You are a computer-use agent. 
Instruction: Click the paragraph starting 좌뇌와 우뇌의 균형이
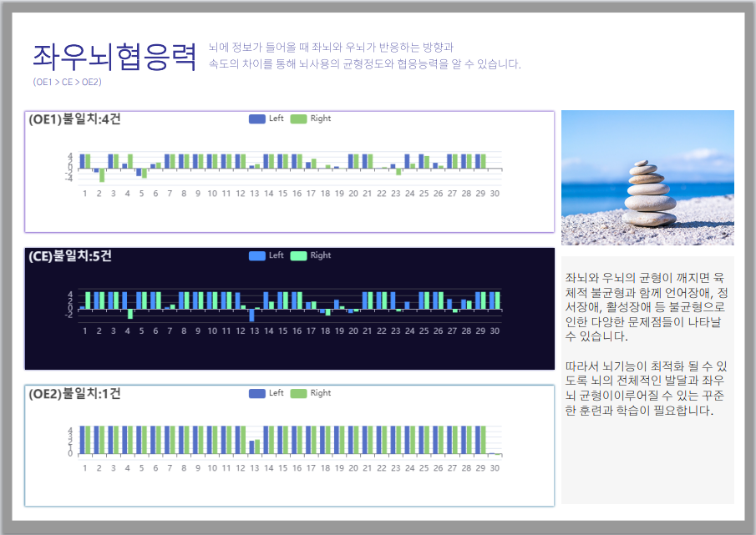click(x=647, y=307)
